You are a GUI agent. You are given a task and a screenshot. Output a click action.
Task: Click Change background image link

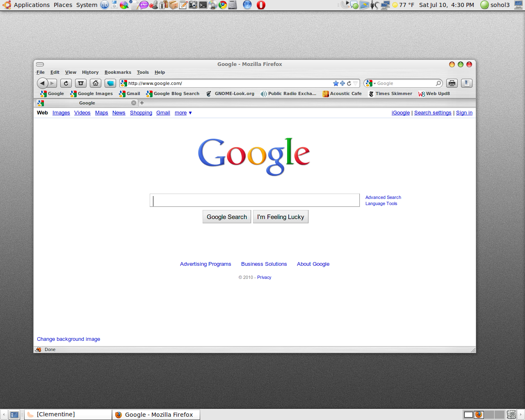click(68, 339)
